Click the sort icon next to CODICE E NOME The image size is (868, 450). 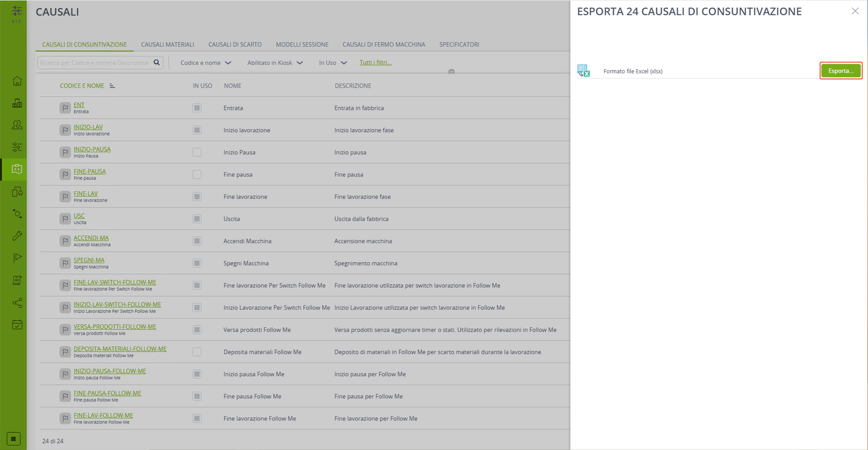pyautogui.click(x=112, y=86)
